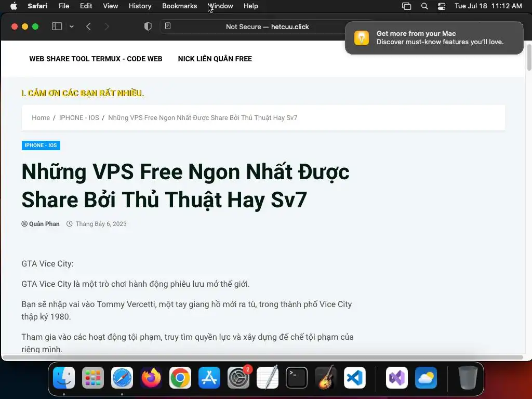Open Finder from the Dock

pos(64,378)
